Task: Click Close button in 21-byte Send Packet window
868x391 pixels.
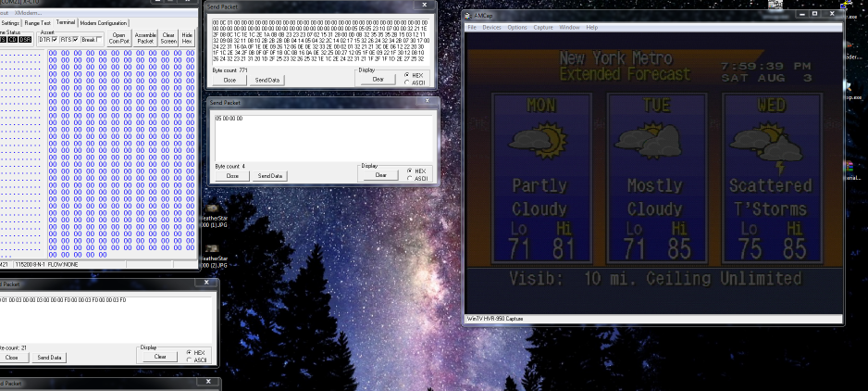Action: (11, 358)
